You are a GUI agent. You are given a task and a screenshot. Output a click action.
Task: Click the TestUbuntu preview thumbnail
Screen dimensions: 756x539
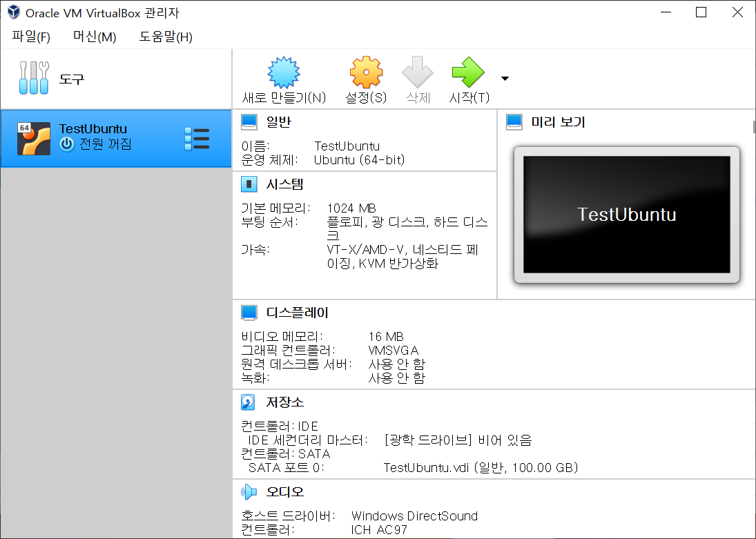tap(627, 215)
